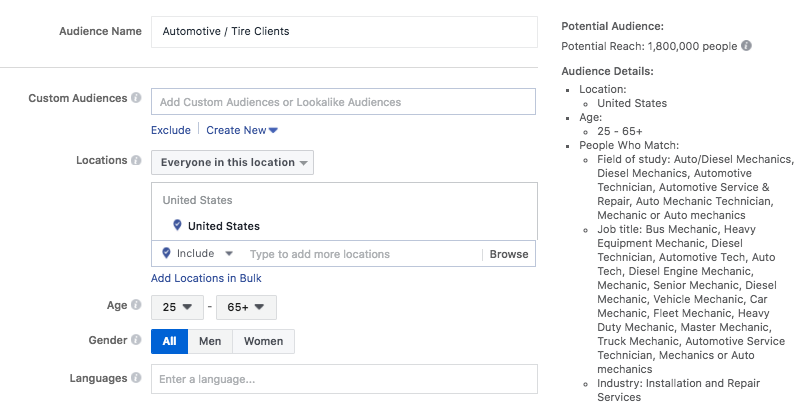This screenshot has height=418, width=802.
Task: Click the Include location pin icon
Action: pos(166,253)
